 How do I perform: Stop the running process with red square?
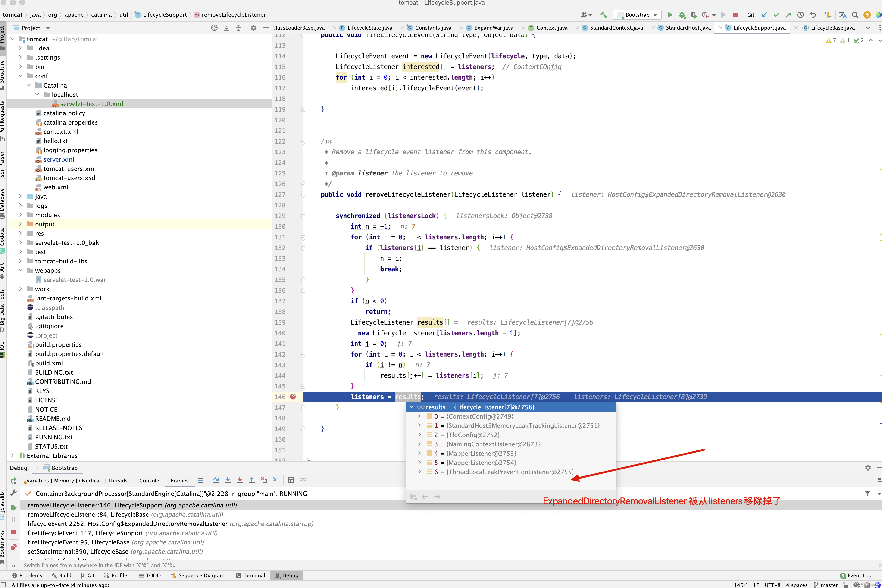tap(735, 15)
